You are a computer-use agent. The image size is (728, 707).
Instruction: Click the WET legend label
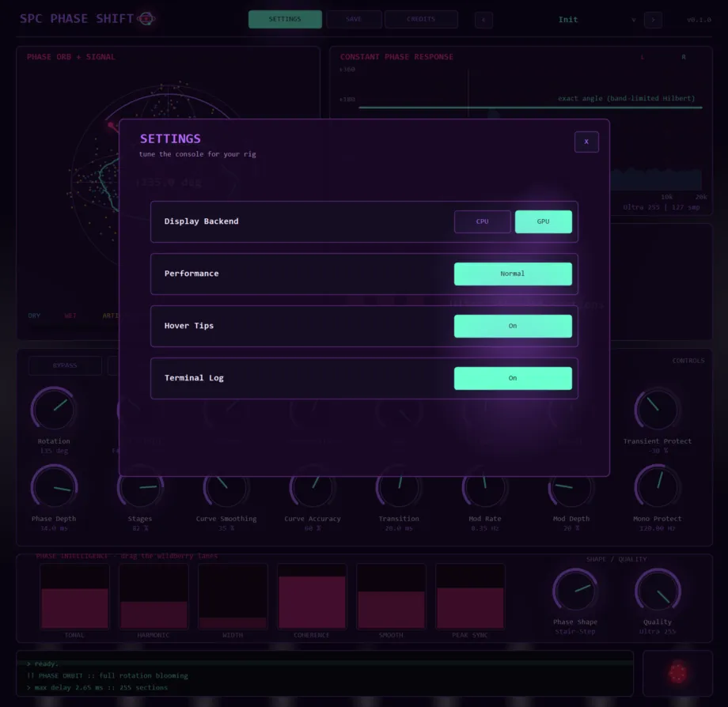click(70, 316)
